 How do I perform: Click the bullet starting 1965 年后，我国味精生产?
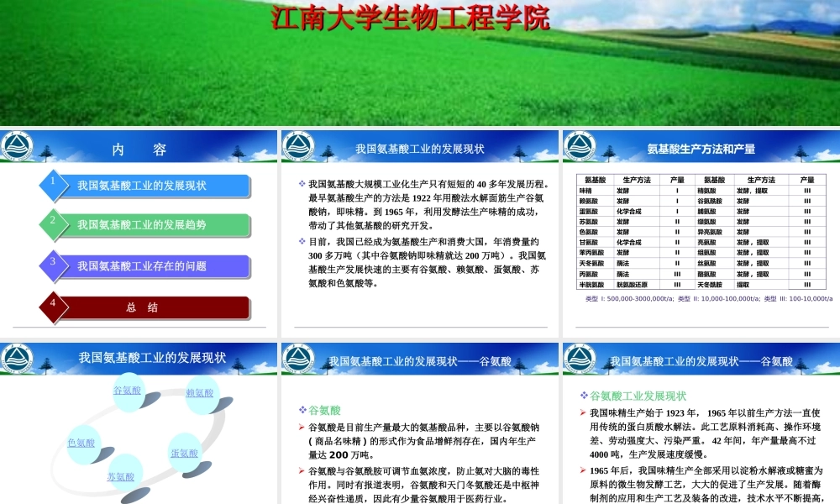(x=706, y=484)
